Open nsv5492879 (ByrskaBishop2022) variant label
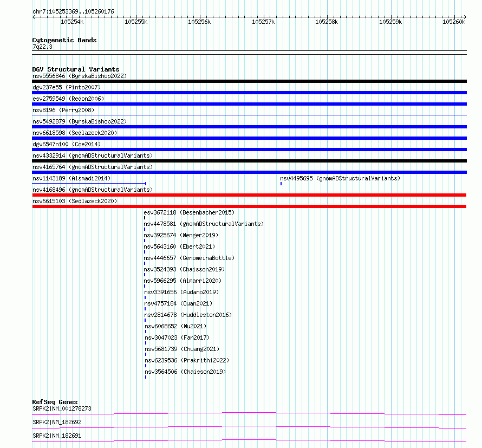The width and height of the screenshot is (482, 448). click(80, 121)
